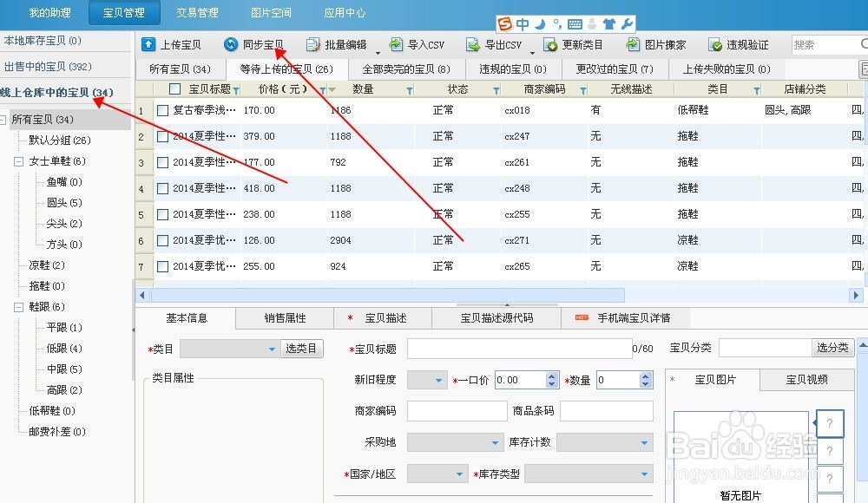Click the shirt skin icon in IME toolbar
The image size is (868, 503).
(x=609, y=23)
